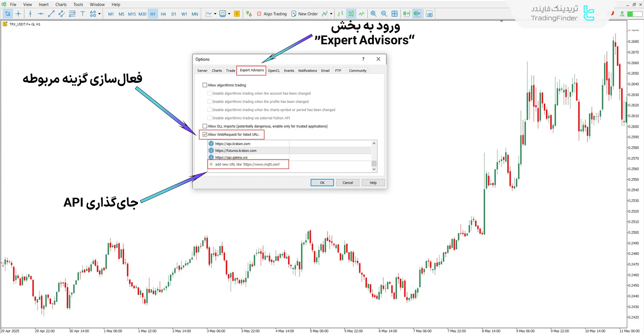The image size is (644, 334).
Task: Switch chart to candlestick view
Action: 351,14
